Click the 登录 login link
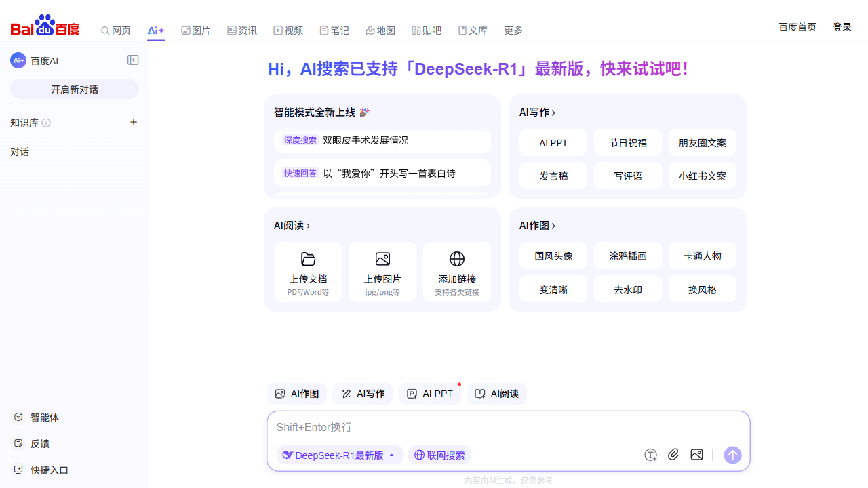868x488 pixels. pos(842,27)
